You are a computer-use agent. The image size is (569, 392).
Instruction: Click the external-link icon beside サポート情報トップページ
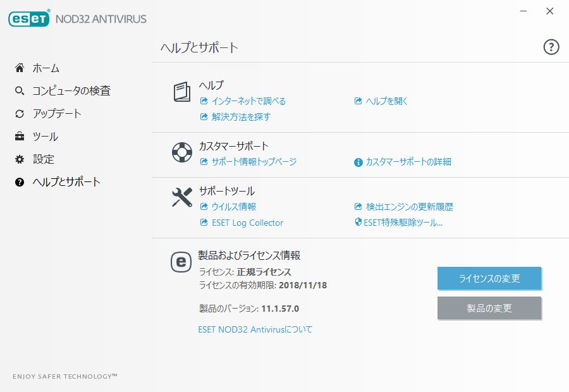204,161
